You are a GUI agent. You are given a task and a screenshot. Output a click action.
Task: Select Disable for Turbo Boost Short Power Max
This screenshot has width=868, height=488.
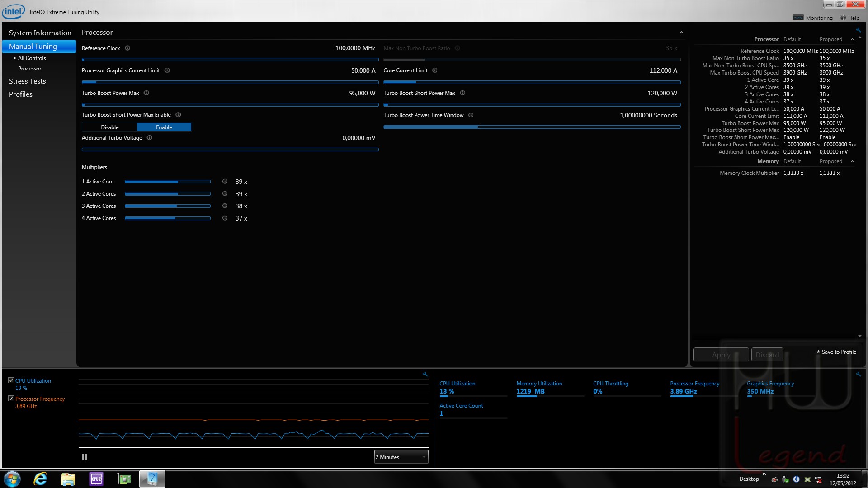(109, 127)
